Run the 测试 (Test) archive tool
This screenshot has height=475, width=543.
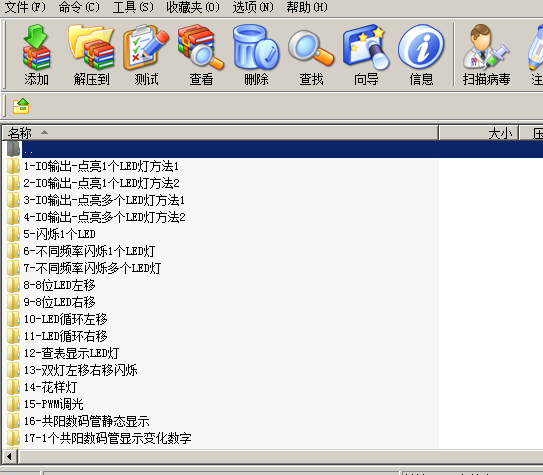146,55
